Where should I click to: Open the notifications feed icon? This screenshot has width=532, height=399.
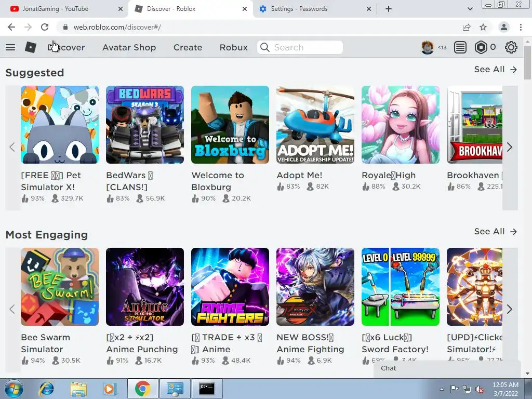(460, 47)
